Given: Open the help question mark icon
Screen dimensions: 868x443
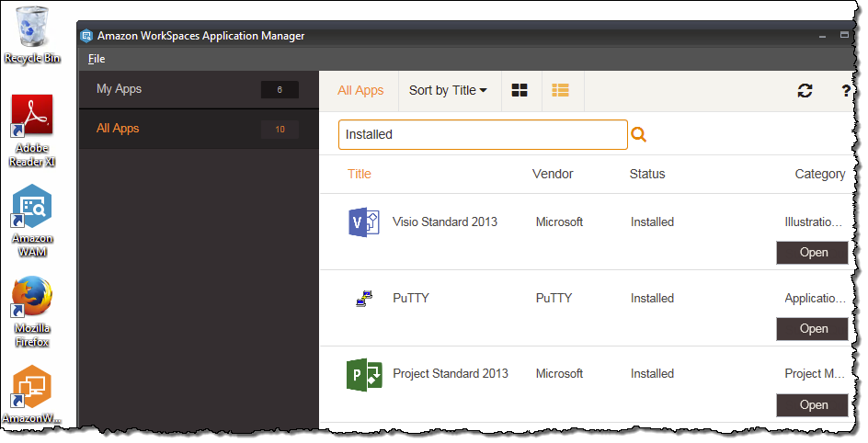Looking at the screenshot, I should pyautogui.click(x=846, y=90).
